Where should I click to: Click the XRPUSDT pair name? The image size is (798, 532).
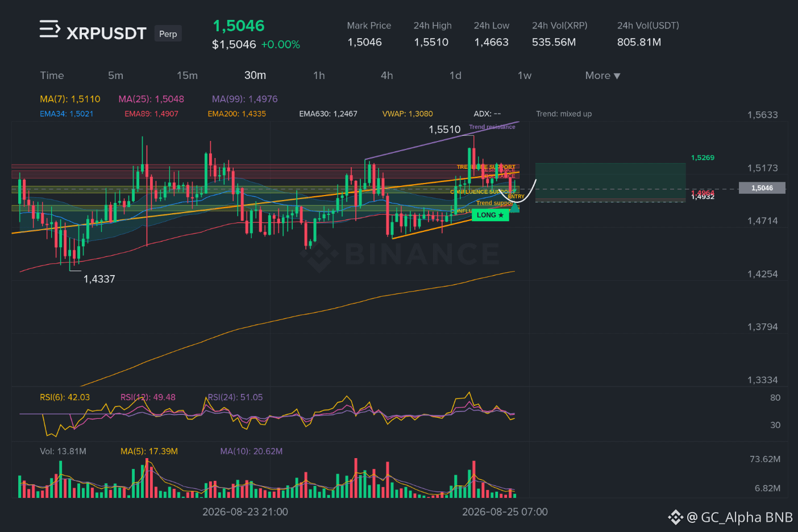(x=106, y=34)
